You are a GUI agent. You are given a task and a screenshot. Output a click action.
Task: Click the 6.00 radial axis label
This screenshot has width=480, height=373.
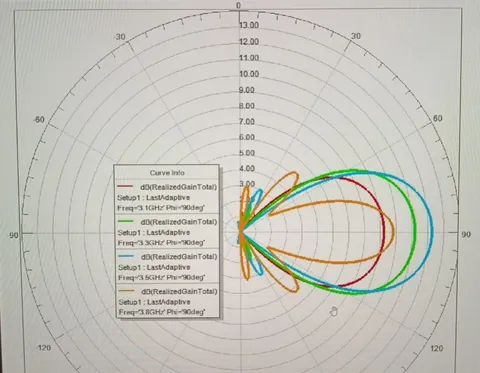(x=247, y=137)
